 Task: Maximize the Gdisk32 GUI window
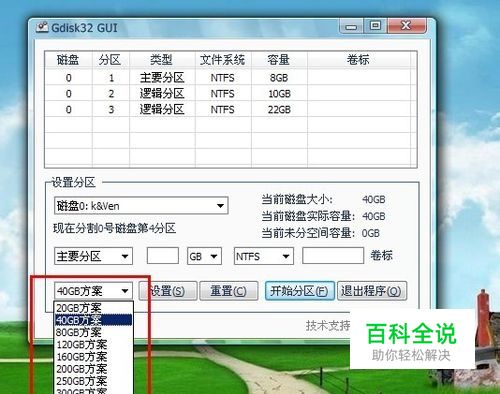pos(375,26)
